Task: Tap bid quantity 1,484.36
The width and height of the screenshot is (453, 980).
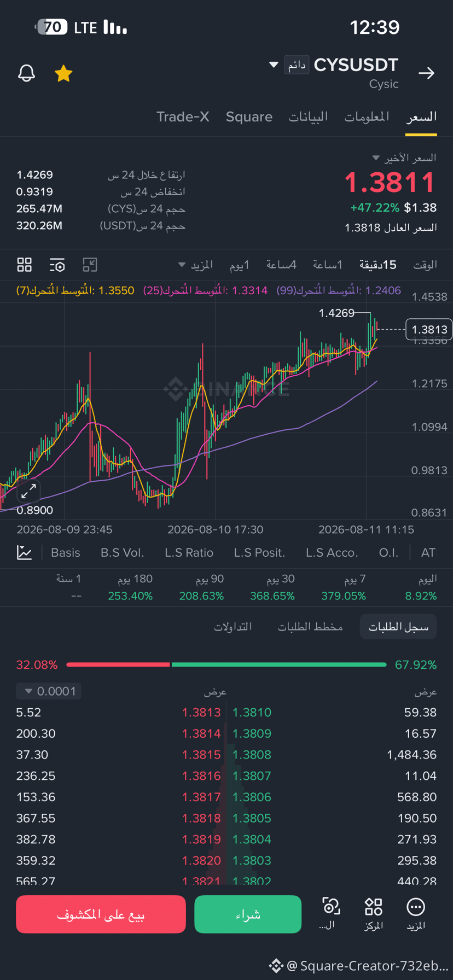Action: [411, 755]
